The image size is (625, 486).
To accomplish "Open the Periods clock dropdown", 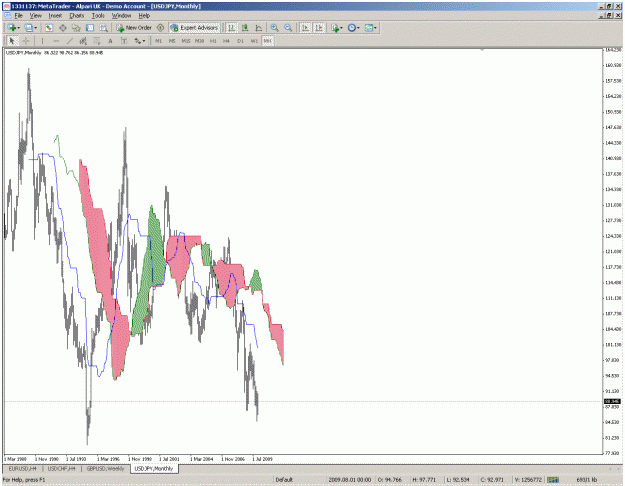I will 353,28.
